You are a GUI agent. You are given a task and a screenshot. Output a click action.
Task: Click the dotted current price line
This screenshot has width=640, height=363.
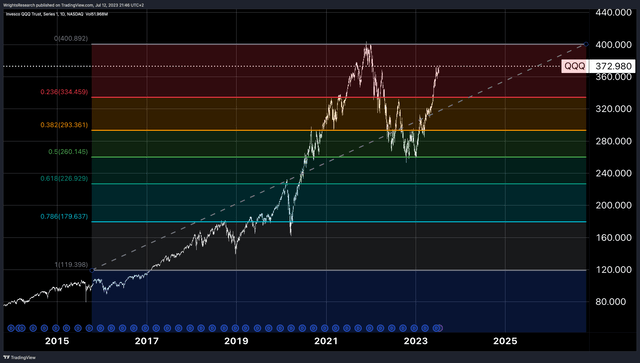tap(282, 66)
